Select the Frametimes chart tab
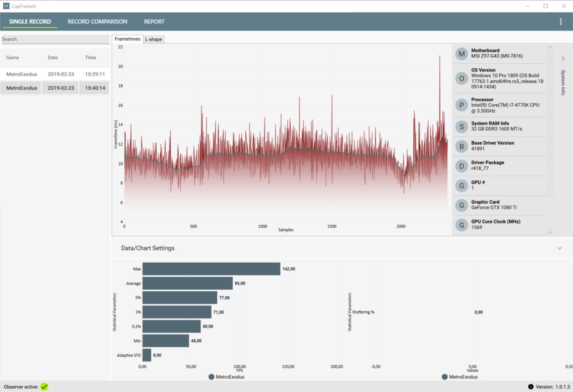Screen dimensions: 573x392 point(127,39)
